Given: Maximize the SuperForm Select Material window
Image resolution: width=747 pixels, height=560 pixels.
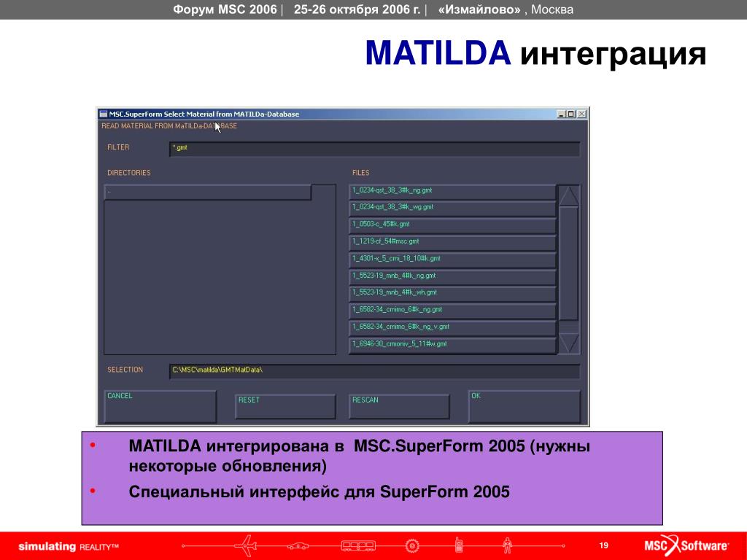Looking at the screenshot, I should click(570, 114).
